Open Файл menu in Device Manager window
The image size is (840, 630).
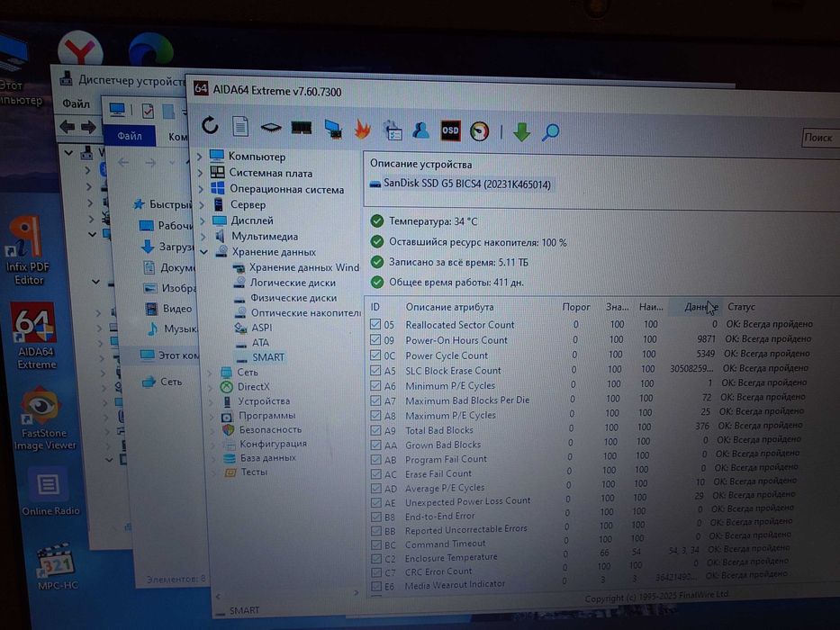pyautogui.click(x=76, y=103)
